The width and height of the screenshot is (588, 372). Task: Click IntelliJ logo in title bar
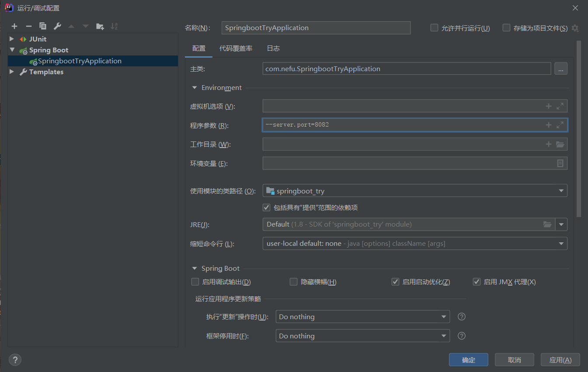[x=9, y=8]
